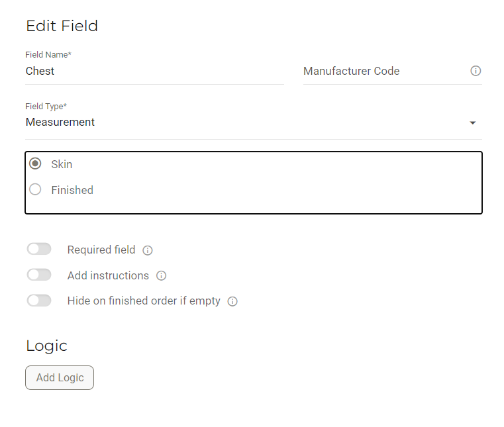Click info icon beside Add instructions

pos(161,275)
